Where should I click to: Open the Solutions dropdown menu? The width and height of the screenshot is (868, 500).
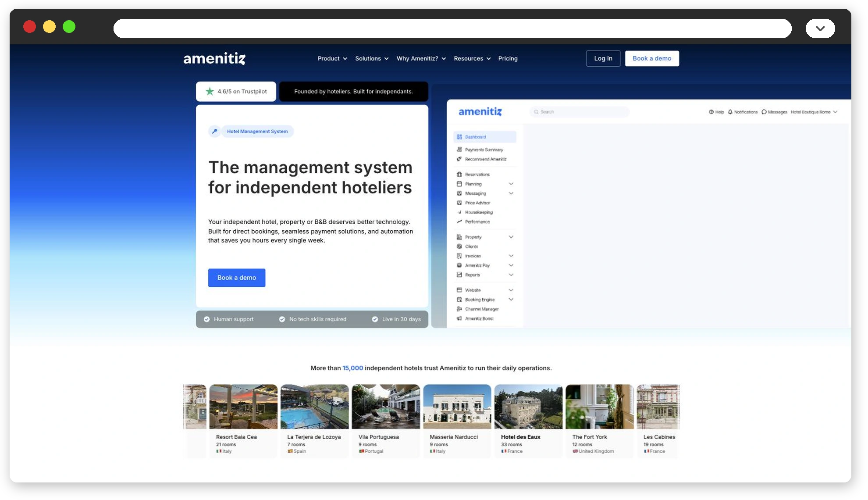(372, 58)
